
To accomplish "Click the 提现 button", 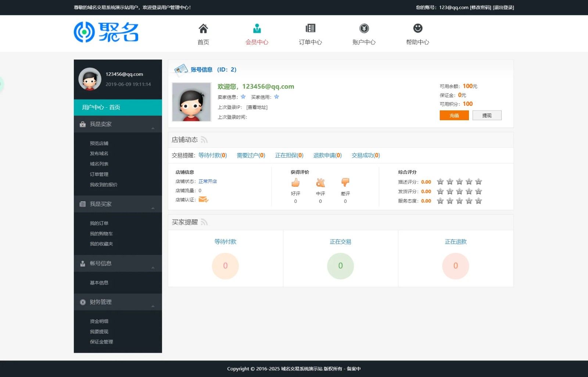I will point(487,115).
